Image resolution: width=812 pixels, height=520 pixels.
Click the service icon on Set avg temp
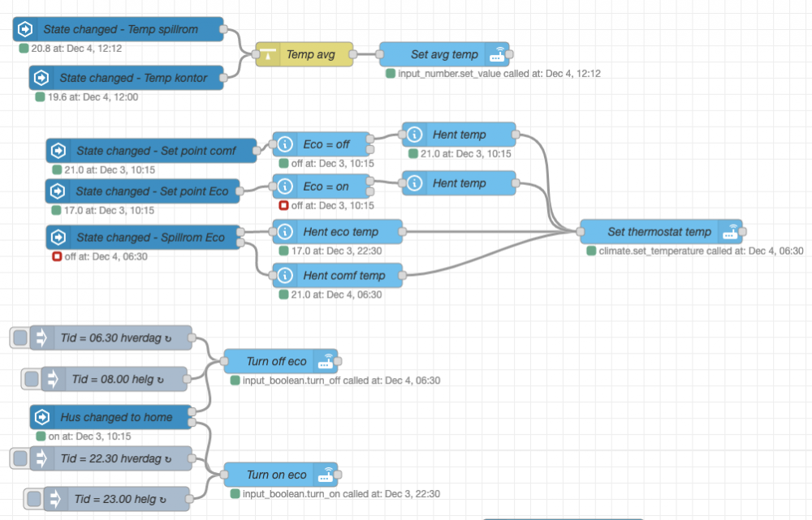[496, 55]
